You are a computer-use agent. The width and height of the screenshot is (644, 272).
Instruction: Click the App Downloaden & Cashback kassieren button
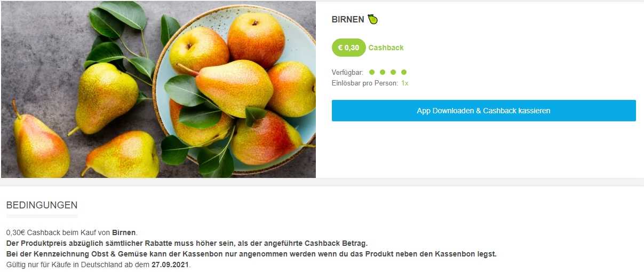(x=484, y=111)
